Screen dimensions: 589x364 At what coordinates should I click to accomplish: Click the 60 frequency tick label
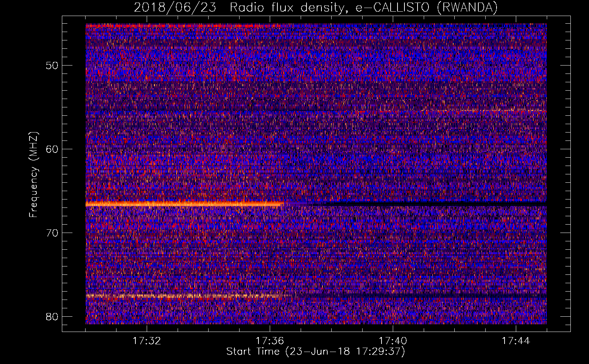point(52,149)
